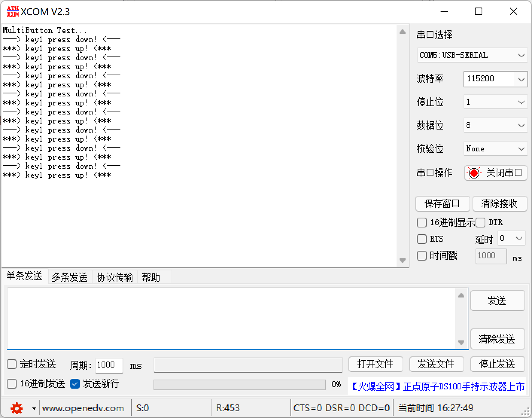Click 停止发送 stop sending button

coord(497,364)
